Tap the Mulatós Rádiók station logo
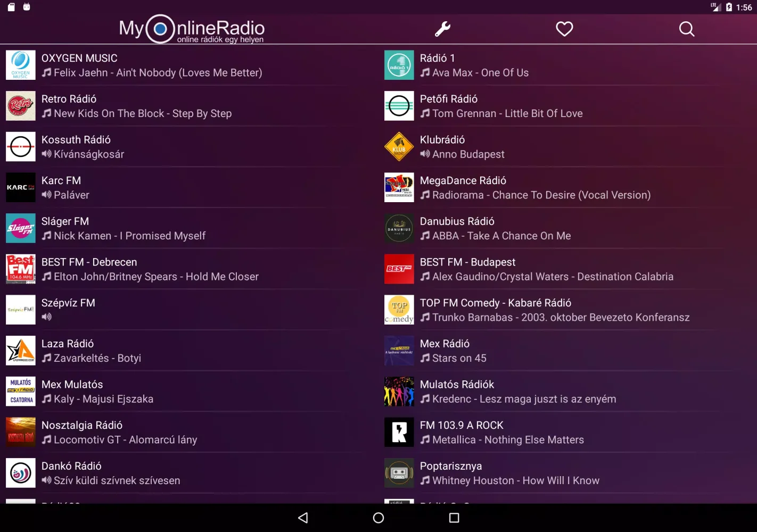757x532 pixels. point(399,392)
